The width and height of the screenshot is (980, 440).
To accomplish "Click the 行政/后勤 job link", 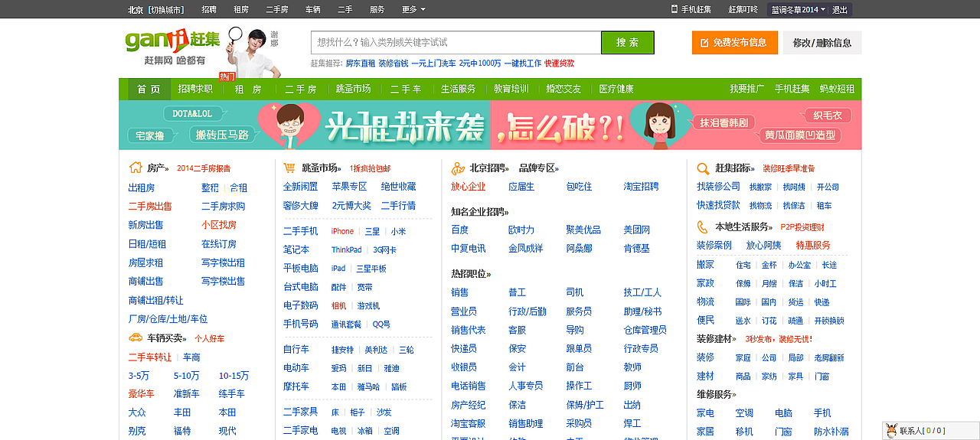I will point(528,311).
